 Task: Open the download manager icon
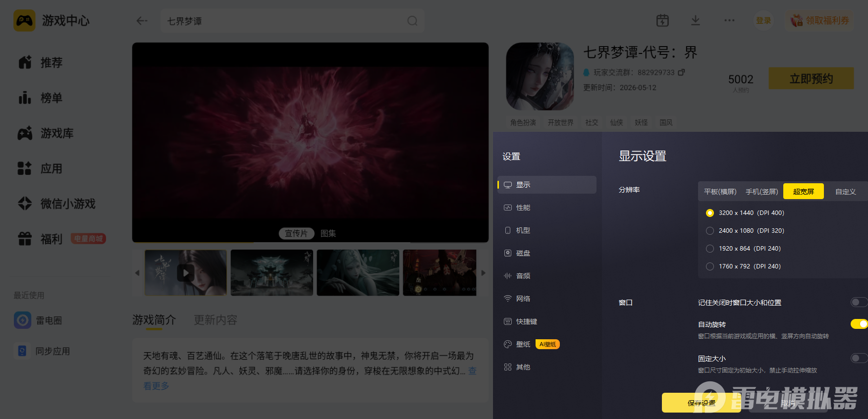[x=696, y=20]
